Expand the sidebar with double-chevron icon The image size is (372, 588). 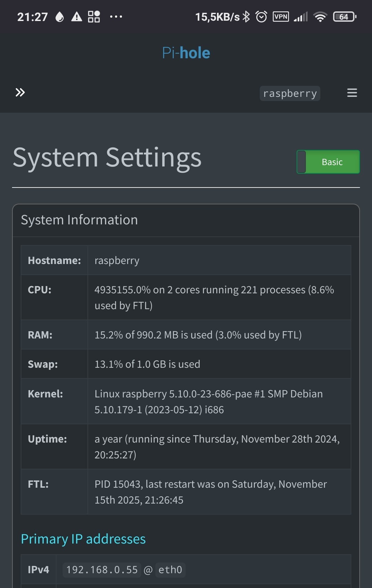(20, 92)
